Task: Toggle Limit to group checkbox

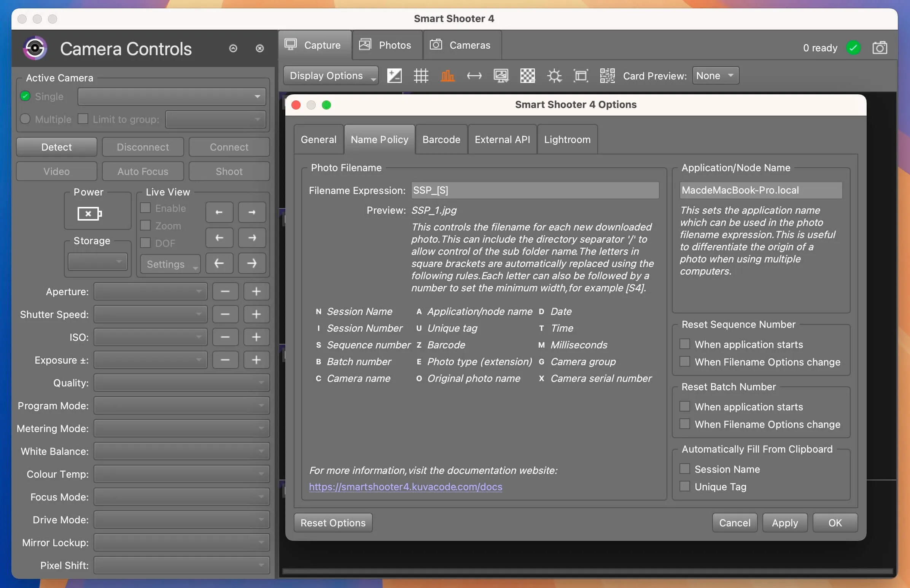Action: (x=83, y=119)
